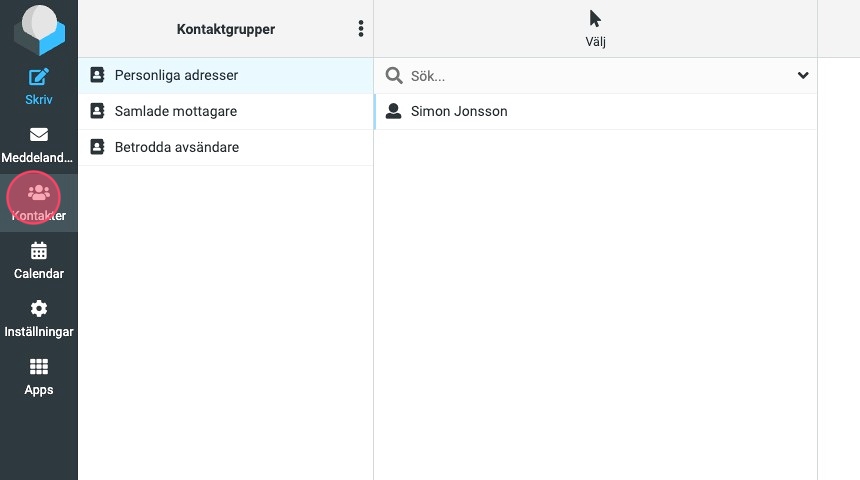Open the Kontaktgrupper three-dot menu
This screenshot has height=480, width=860.
(x=361, y=29)
